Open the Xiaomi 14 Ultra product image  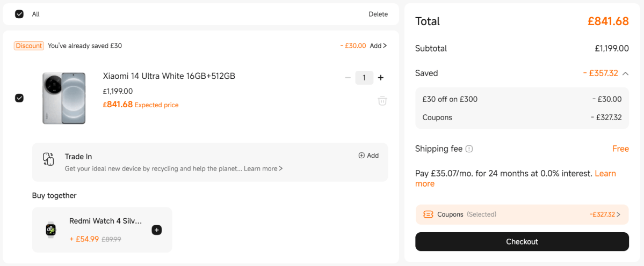[x=64, y=98]
